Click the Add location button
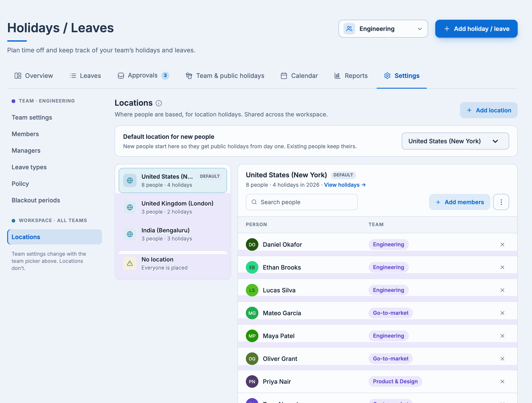This screenshot has height=403, width=532. [x=489, y=110]
